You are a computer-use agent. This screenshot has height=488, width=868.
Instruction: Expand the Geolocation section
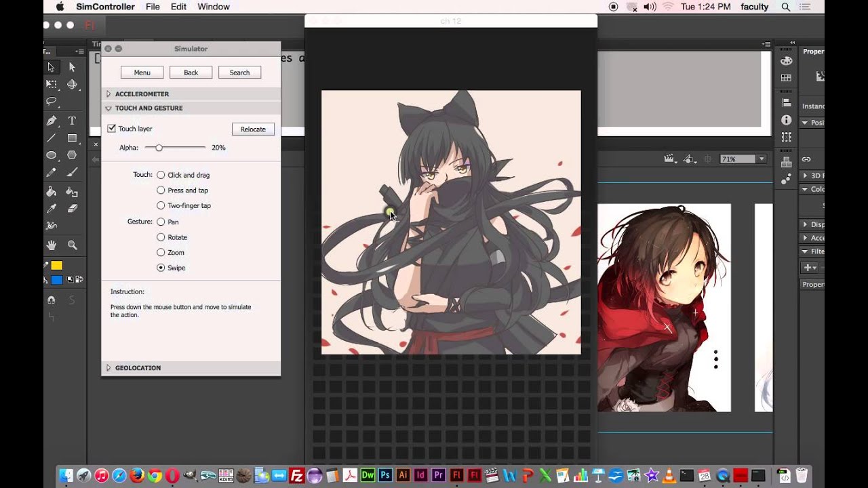click(108, 368)
